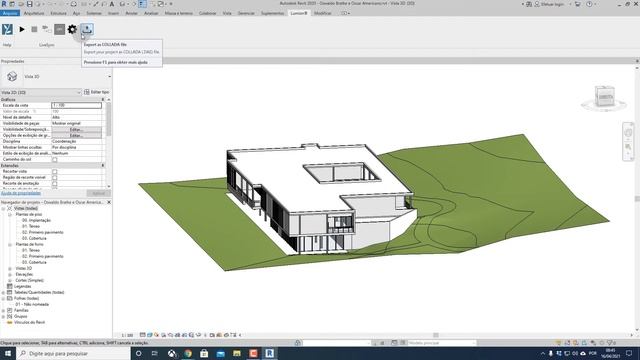The width and height of the screenshot is (640, 360).
Task: Expand 'Famílias' tree node
Action: tap(4, 311)
